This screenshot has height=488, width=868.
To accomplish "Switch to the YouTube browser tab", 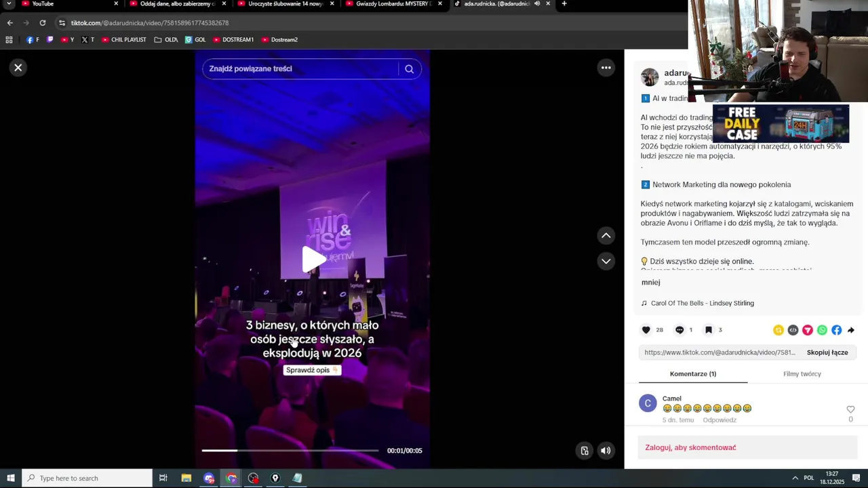I will (x=43, y=4).
